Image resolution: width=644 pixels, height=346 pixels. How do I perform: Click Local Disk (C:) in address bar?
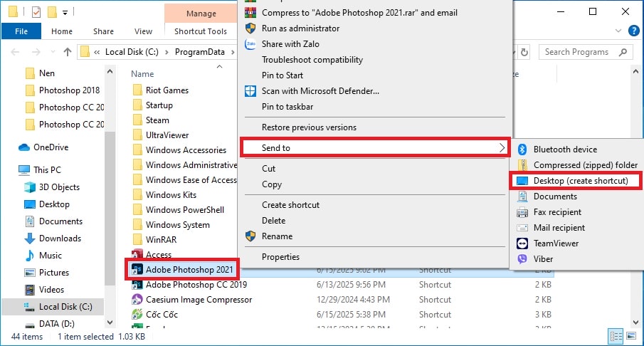click(132, 52)
